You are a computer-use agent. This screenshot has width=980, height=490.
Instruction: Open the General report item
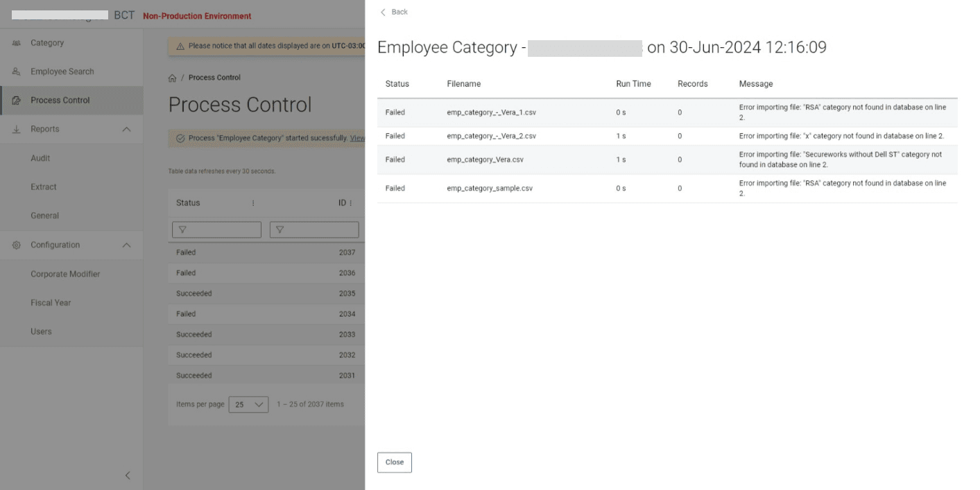(x=71, y=216)
